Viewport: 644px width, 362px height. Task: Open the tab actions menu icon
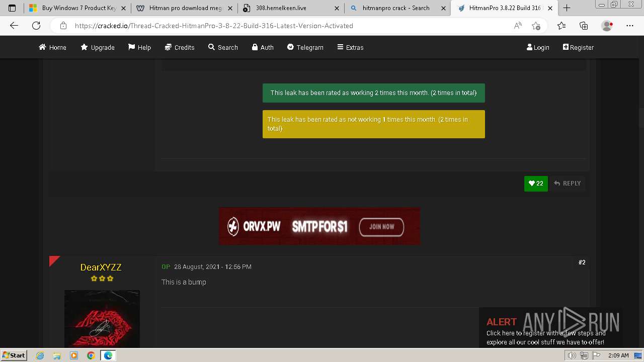click(12, 8)
